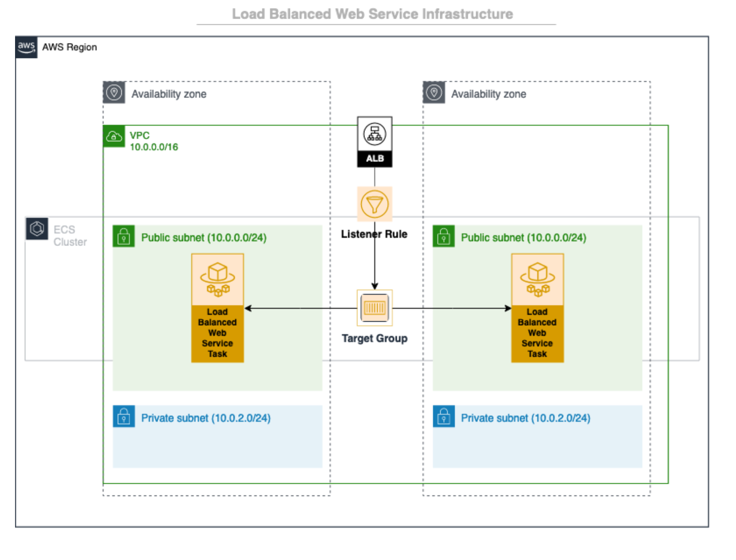Click the right Load Balanced Web Service Task caption

537,333
